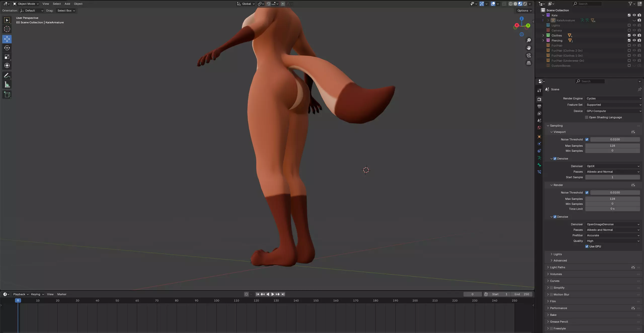This screenshot has width=644, height=333.
Task: Open the Scene properties tab
Action: click(539, 121)
